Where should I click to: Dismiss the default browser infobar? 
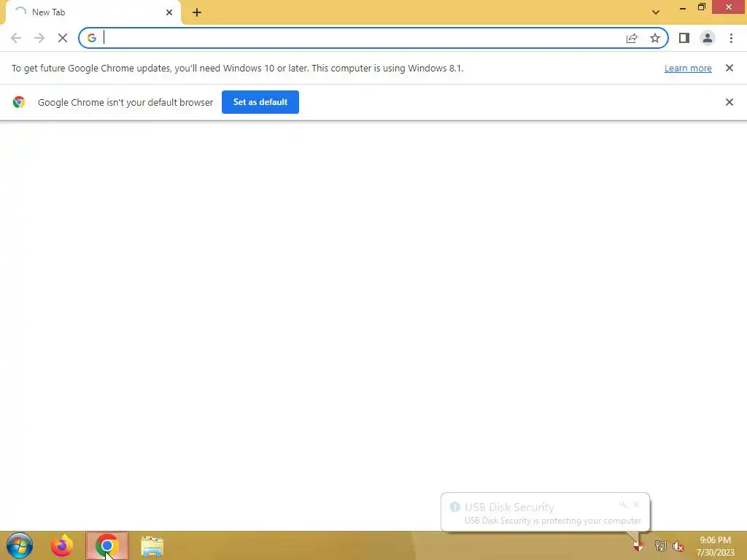click(x=729, y=102)
